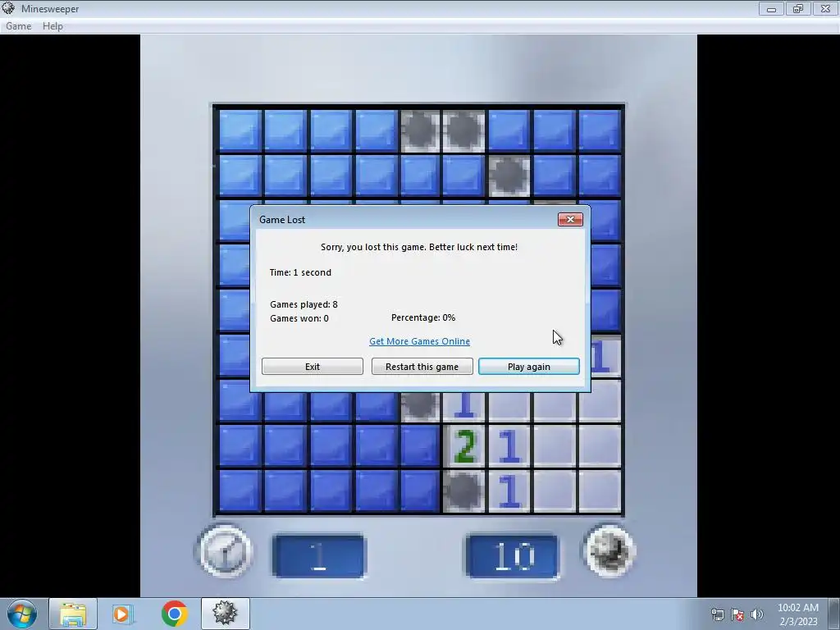The height and width of the screenshot is (630, 840).
Task: Restore down the Minesweeper window
Action: [x=797, y=8]
